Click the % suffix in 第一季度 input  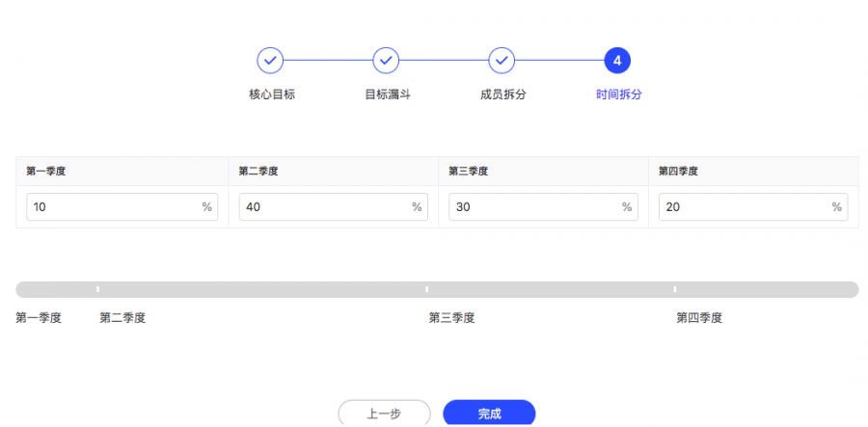coord(206,207)
